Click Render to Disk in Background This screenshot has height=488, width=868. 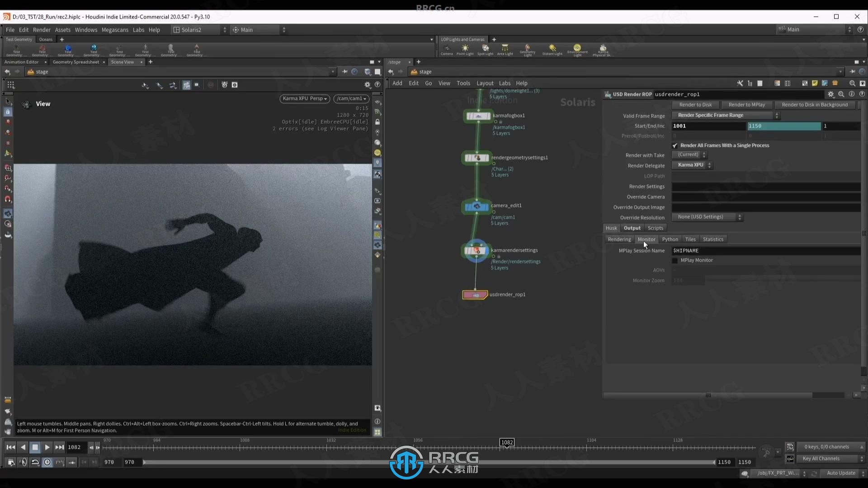tap(815, 105)
